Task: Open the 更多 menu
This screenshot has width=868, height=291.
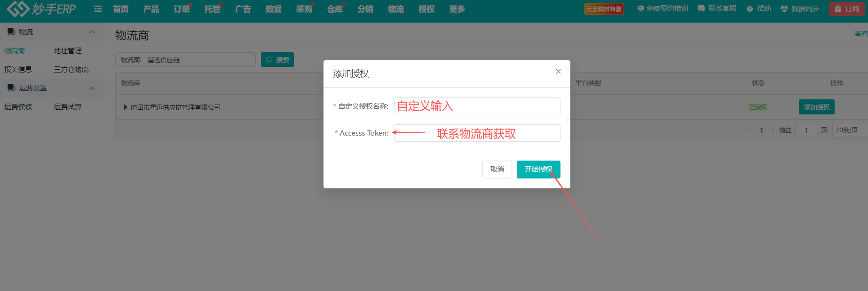Action: coord(457,9)
